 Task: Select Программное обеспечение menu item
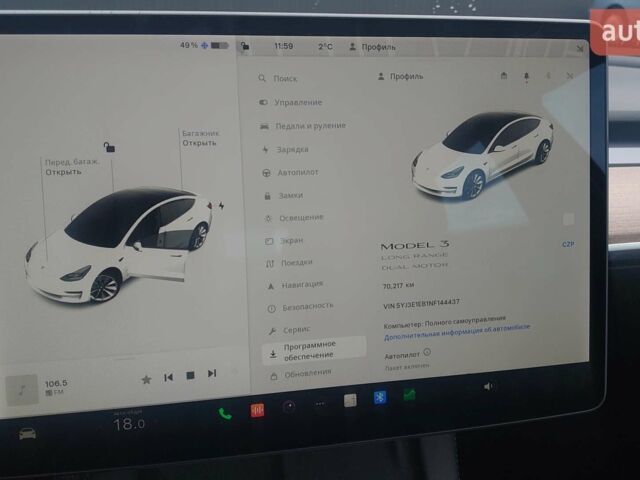(313, 350)
